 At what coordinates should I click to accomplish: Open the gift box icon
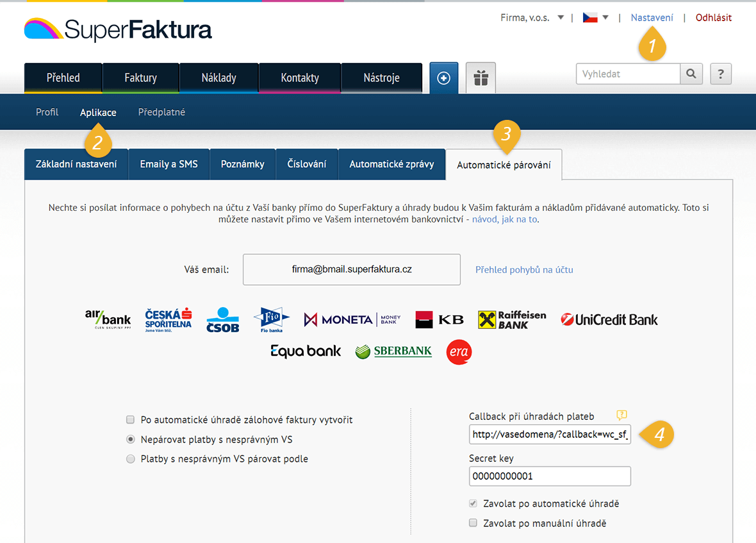pos(481,78)
